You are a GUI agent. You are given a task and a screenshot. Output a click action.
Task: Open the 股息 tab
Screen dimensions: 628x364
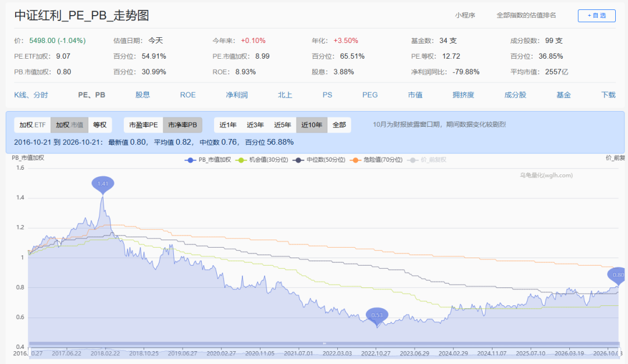(142, 95)
